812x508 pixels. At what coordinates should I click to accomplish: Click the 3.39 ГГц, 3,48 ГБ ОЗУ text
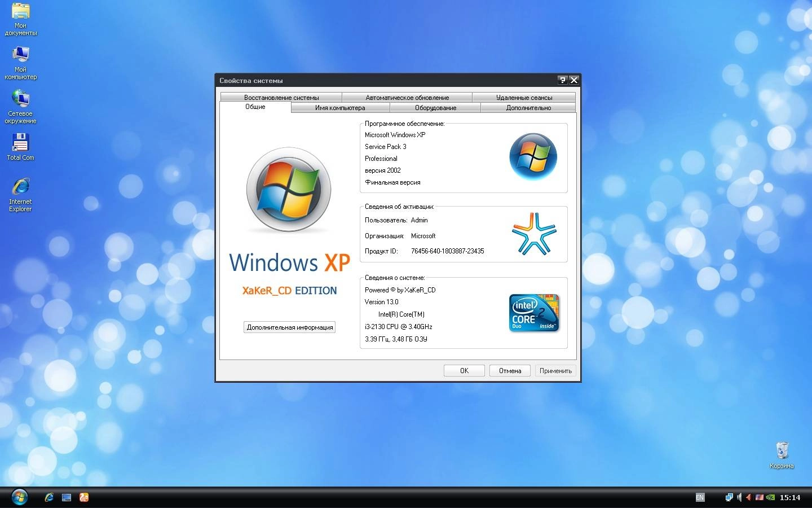(x=396, y=339)
